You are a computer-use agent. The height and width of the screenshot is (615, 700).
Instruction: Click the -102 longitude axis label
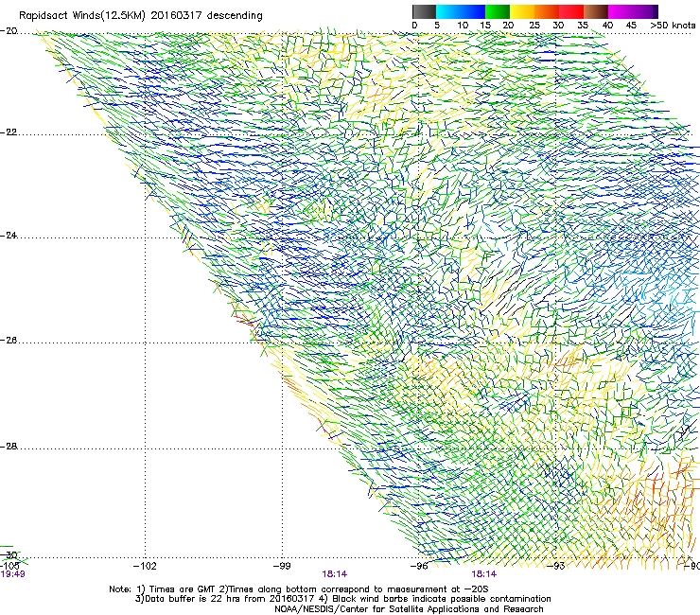click(145, 567)
